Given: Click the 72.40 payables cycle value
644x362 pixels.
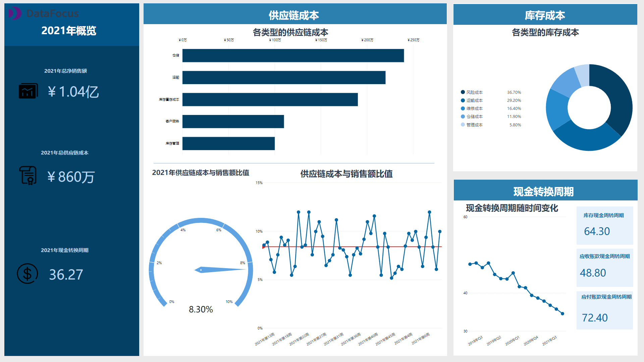Looking at the screenshot, I should coord(595,318).
